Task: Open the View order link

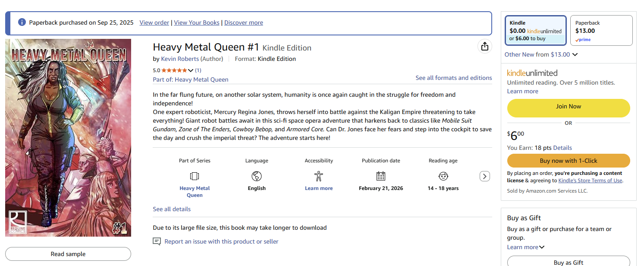Action: (x=154, y=22)
